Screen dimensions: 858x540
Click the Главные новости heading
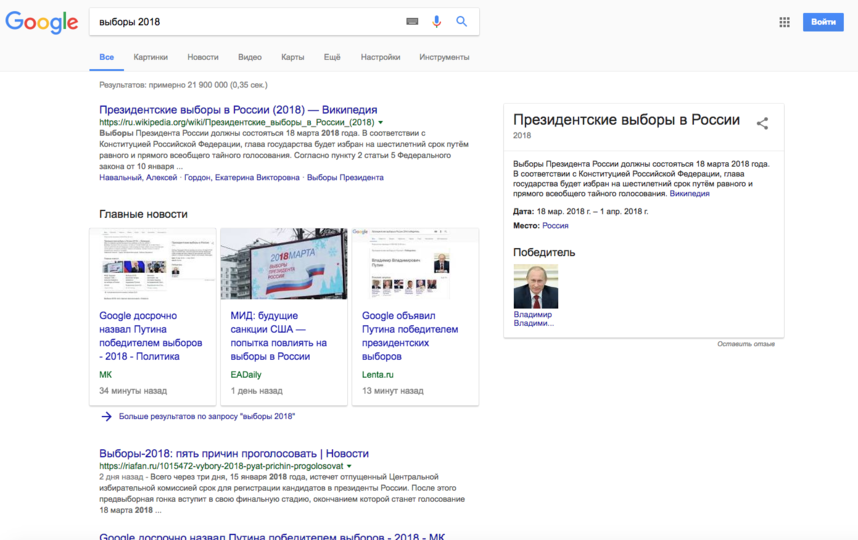tap(143, 214)
